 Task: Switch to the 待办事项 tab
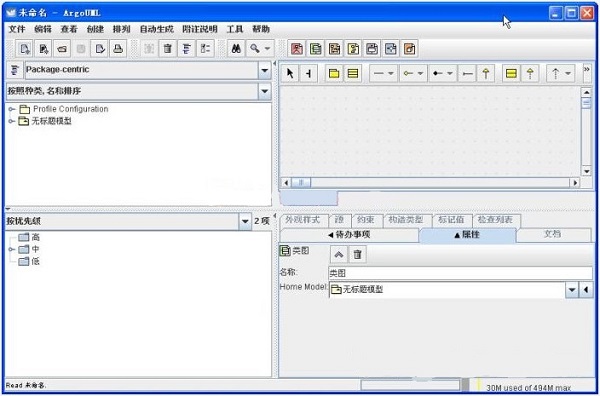tap(349, 235)
